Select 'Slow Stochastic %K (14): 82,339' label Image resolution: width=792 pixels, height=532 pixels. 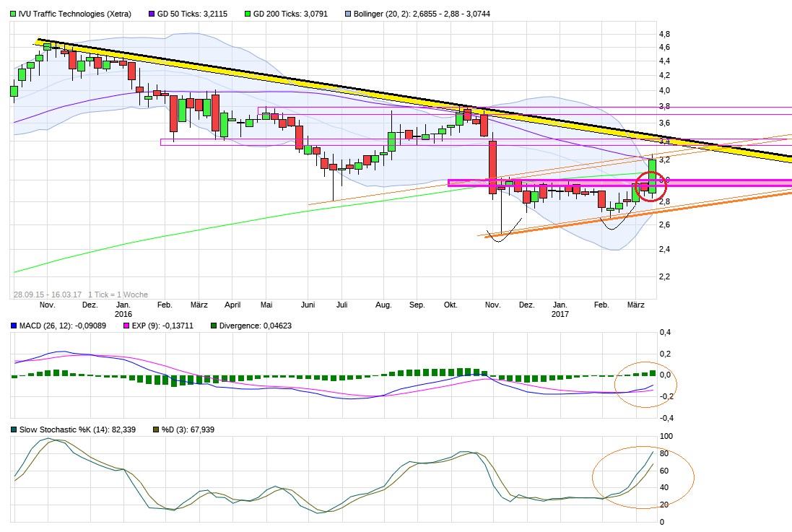coord(77,430)
